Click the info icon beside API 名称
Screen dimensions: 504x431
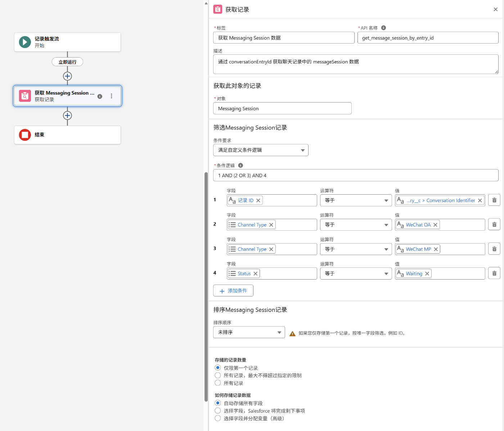click(x=383, y=28)
